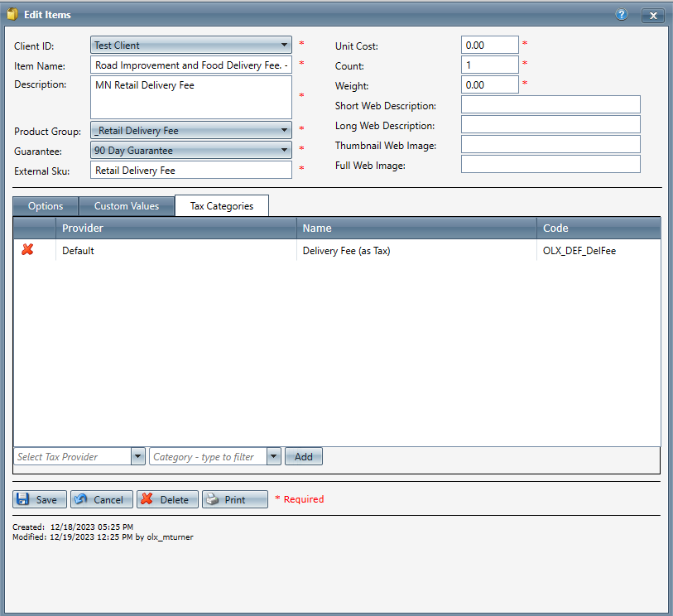This screenshot has height=616, width=673.
Task: Click the Select Tax Provider text box
Action: click(x=73, y=456)
